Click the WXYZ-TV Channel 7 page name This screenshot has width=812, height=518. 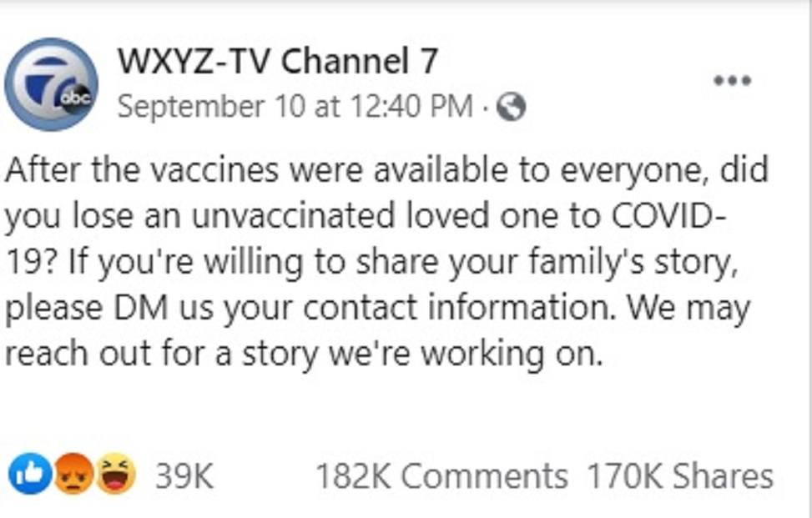point(277,61)
